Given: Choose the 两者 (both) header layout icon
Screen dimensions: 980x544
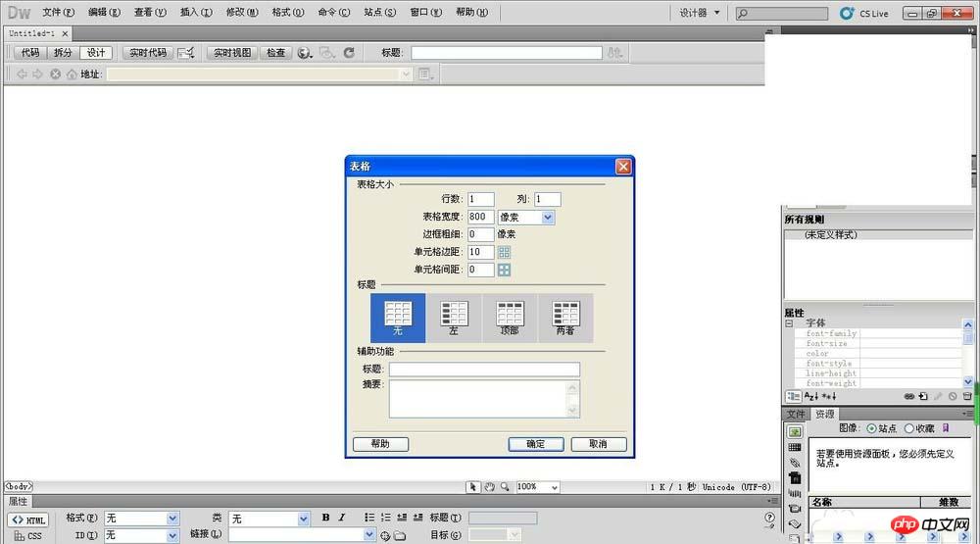Looking at the screenshot, I should [565, 318].
